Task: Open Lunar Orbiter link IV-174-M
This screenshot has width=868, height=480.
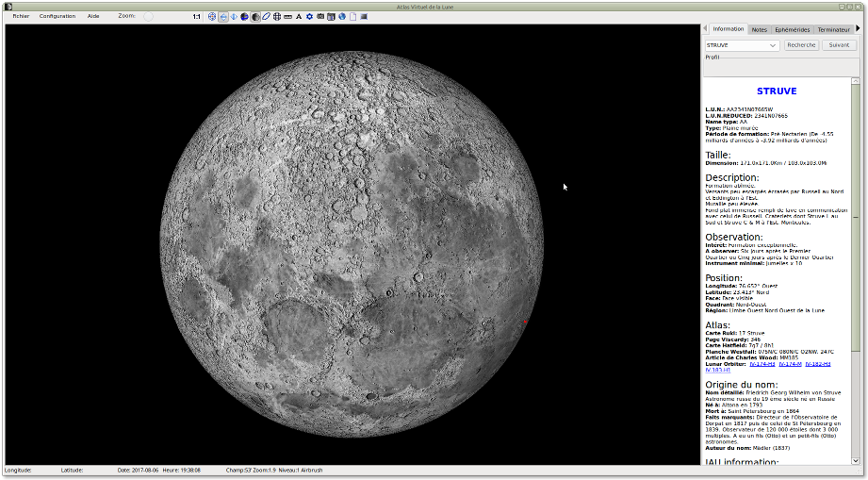Action: coord(790,364)
